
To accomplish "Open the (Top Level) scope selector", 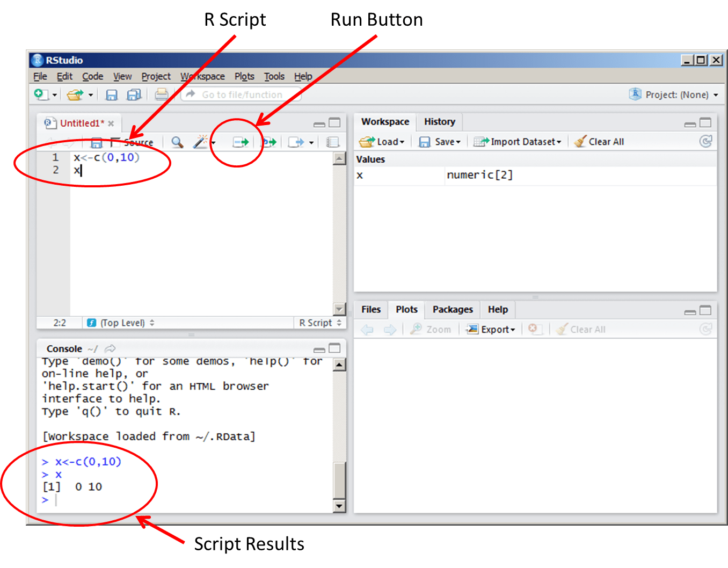I will (121, 323).
